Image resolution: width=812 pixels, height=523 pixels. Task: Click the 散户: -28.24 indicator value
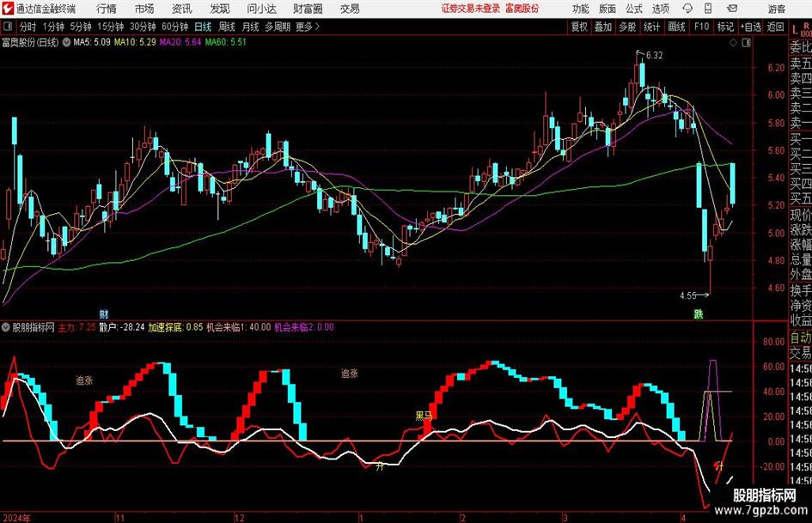122,327
